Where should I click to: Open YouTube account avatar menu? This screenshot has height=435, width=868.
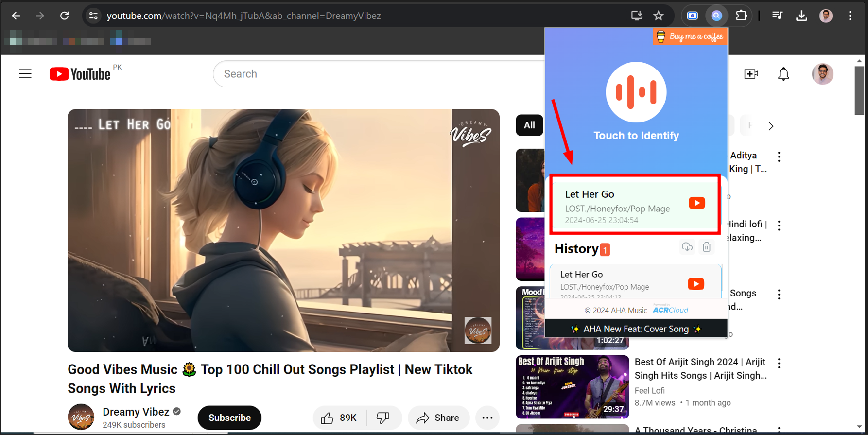(822, 74)
